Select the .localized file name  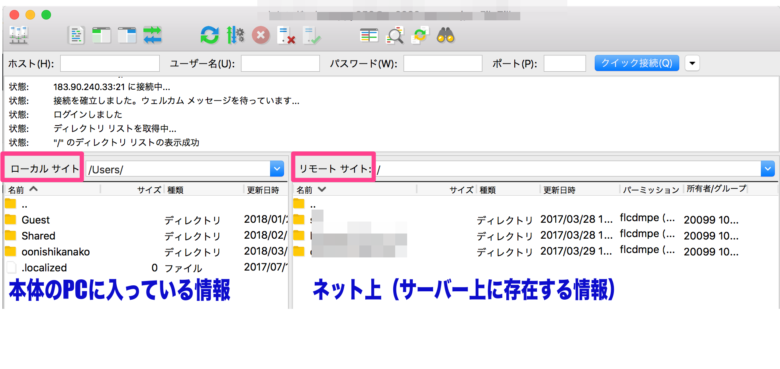[x=44, y=268]
